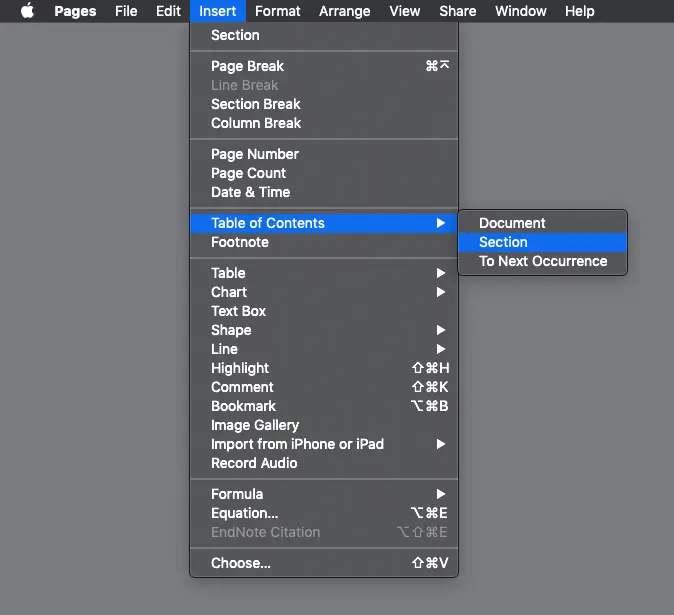The width and height of the screenshot is (674, 615).
Task: Expand the Line submenu arrow
Action: [x=441, y=349]
